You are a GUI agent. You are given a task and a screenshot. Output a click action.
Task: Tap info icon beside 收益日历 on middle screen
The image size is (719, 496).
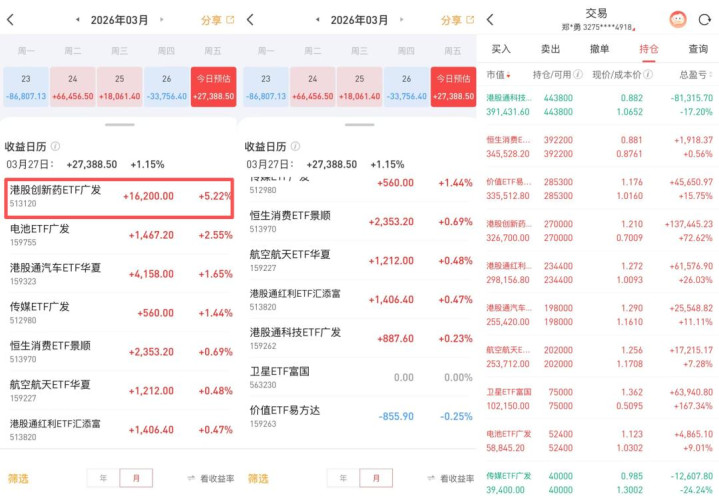pos(295,146)
